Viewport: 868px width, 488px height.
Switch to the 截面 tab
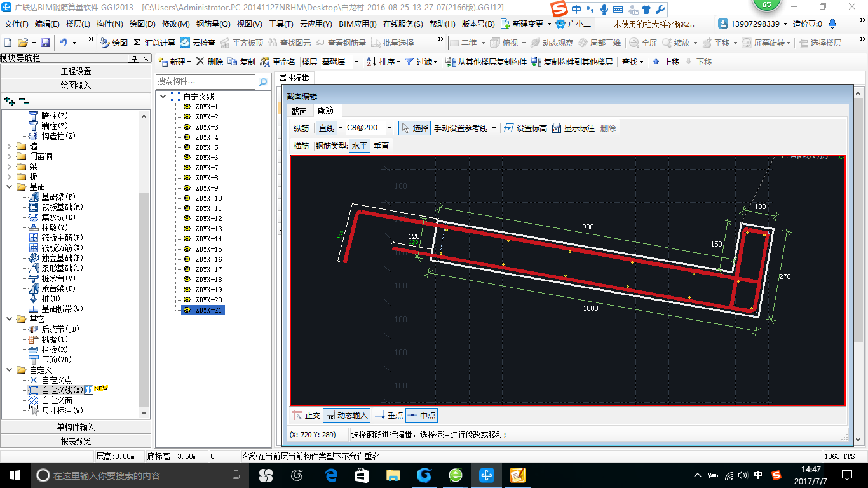pos(299,111)
